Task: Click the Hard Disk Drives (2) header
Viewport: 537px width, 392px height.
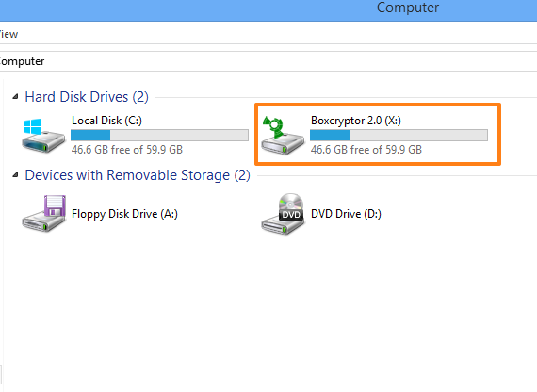Action: pos(87,97)
